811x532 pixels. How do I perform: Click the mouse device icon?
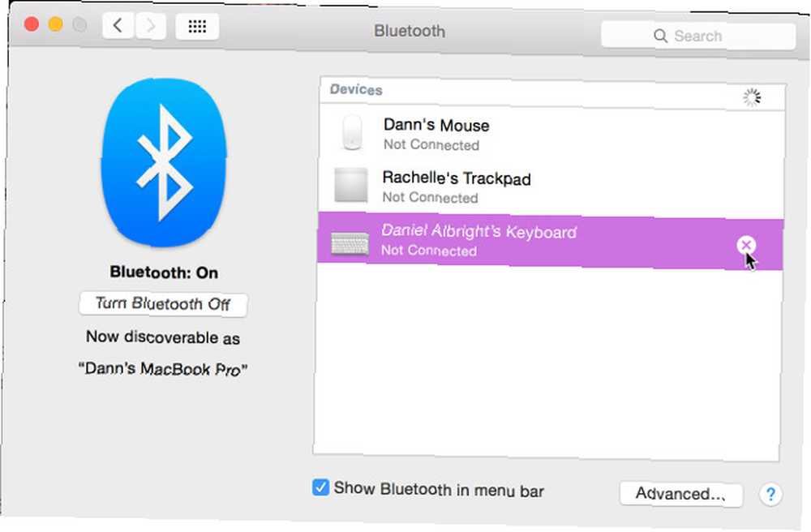pos(352,133)
